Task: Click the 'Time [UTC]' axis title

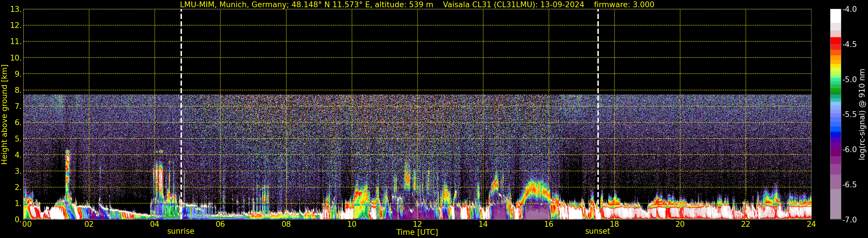Action: 417,232
